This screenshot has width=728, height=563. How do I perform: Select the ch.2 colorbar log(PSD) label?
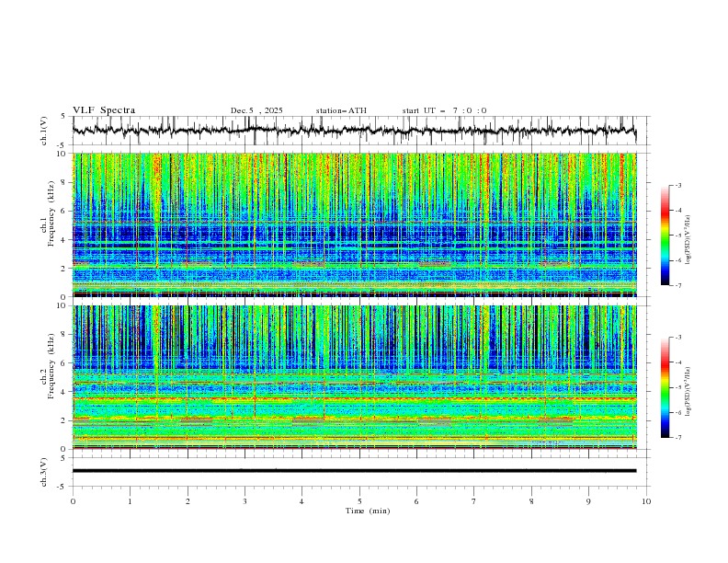688,392
